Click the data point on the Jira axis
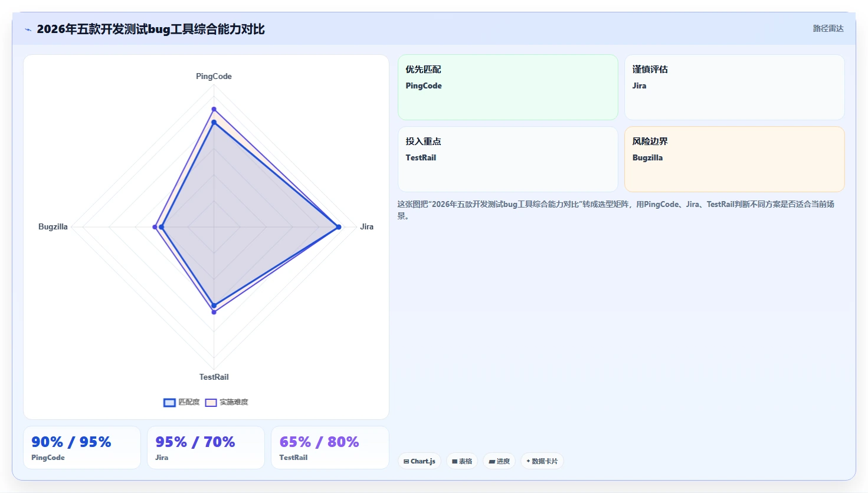Image resolution: width=868 pixels, height=493 pixels. pos(338,226)
